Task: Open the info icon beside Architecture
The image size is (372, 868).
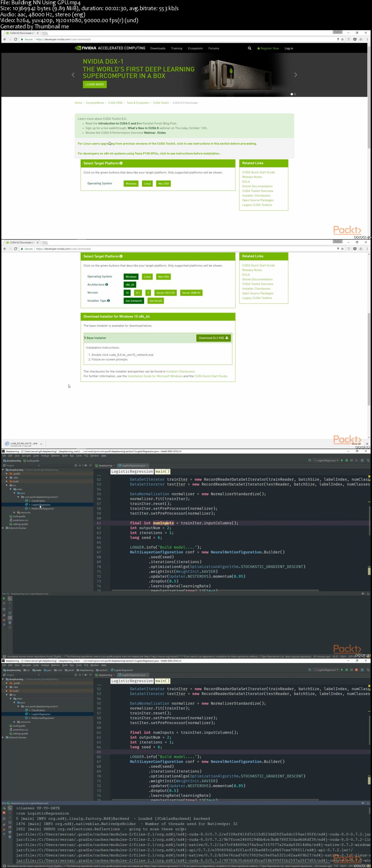Action: pyautogui.click(x=106, y=285)
